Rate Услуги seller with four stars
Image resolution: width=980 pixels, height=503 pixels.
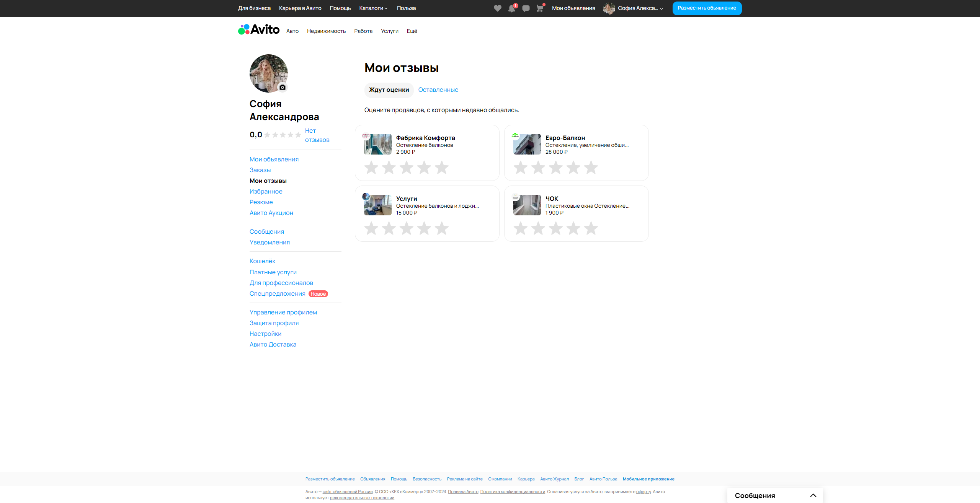pyautogui.click(x=424, y=228)
